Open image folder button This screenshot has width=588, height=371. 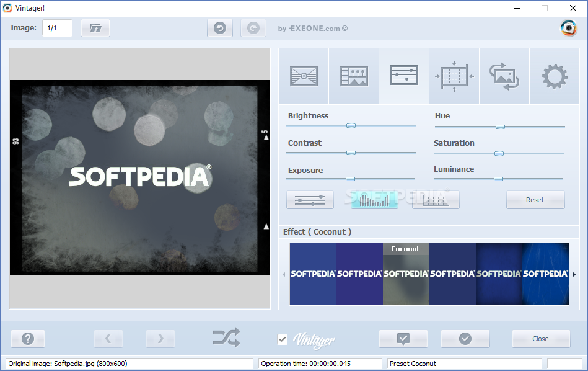click(x=95, y=28)
